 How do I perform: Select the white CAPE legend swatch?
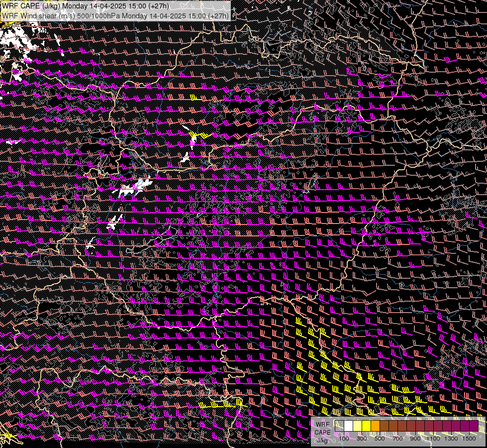(349, 426)
